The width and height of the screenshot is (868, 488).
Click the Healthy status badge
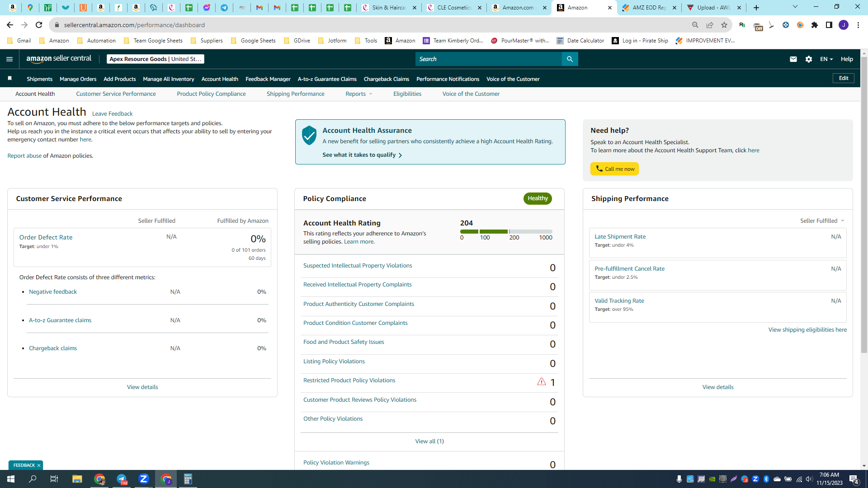538,198
